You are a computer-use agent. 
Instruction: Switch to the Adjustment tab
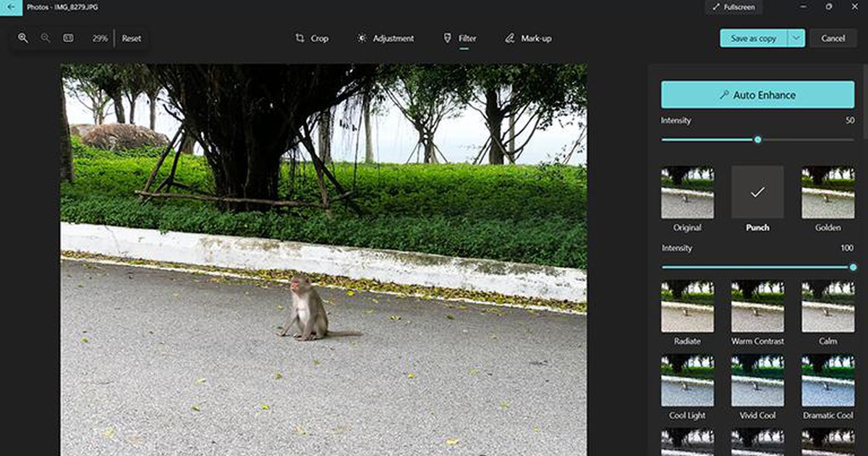tap(385, 38)
